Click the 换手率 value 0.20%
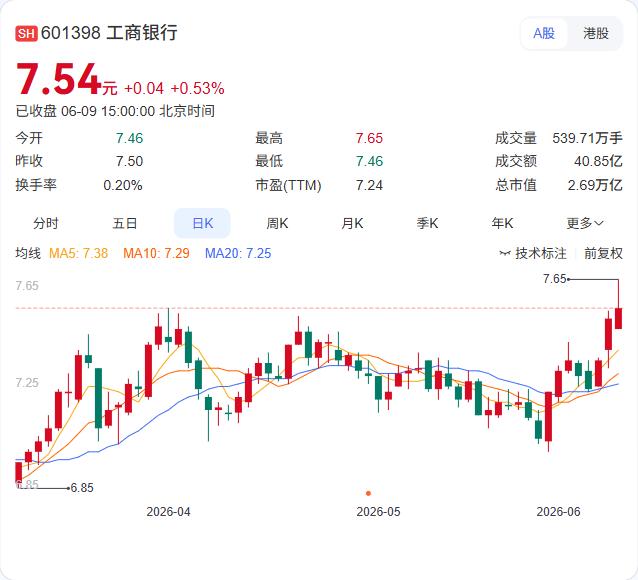This screenshot has height=580, width=638. point(123,186)
